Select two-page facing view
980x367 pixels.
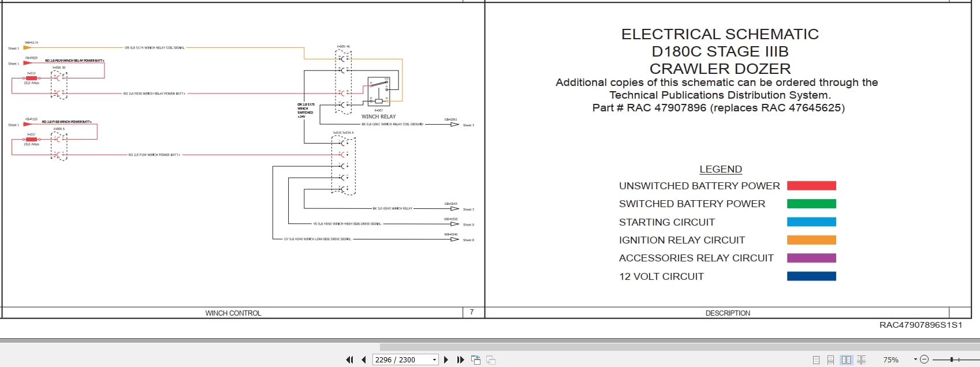[x=846, y=359]
